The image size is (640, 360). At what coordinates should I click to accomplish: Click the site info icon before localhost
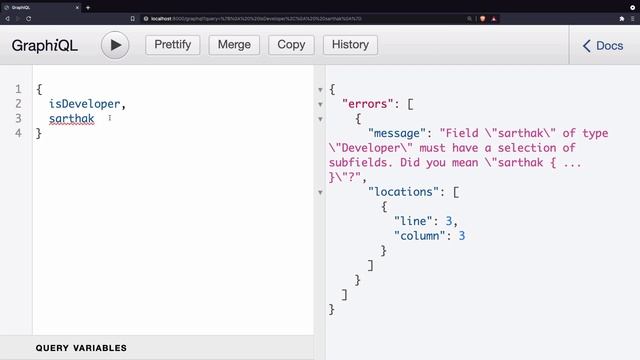click(x=146, y=19)
